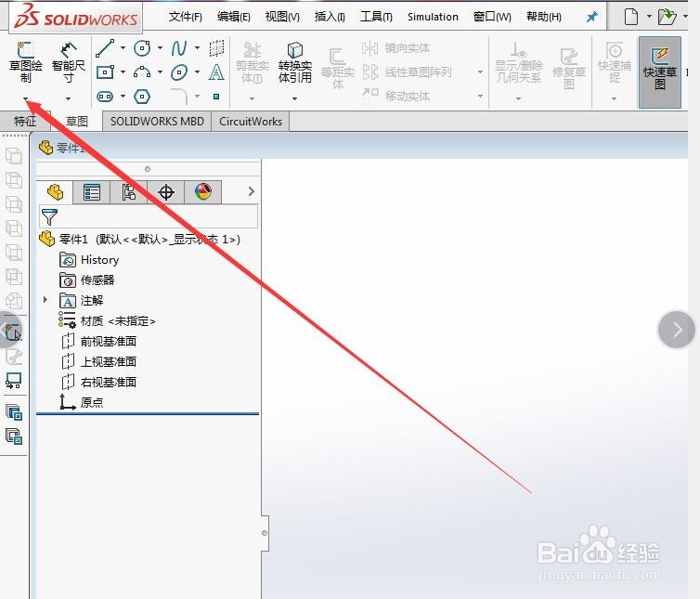Select the straight Slot sketch tool
This screenshot has height=599, width=700.
(105, 97)
